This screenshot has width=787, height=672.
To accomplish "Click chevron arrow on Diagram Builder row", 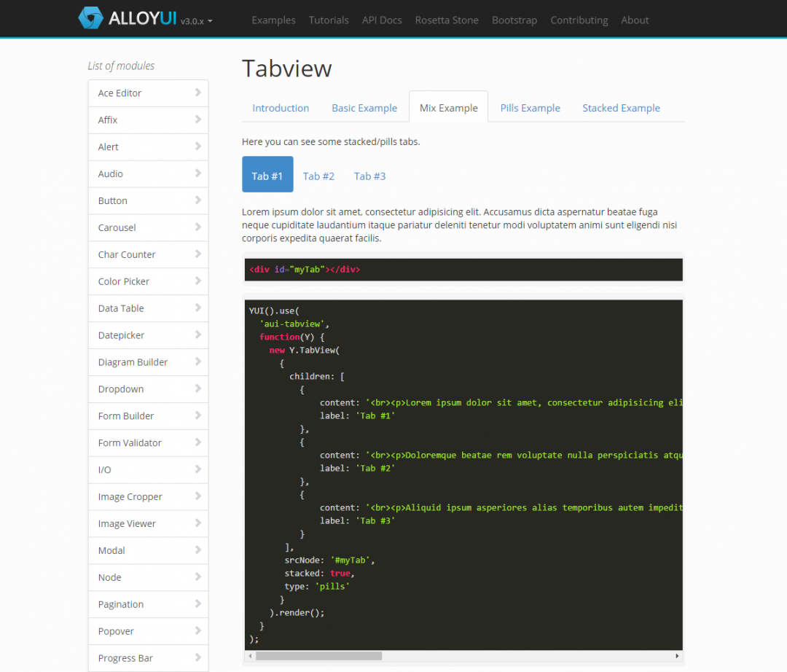I will 197,362.
